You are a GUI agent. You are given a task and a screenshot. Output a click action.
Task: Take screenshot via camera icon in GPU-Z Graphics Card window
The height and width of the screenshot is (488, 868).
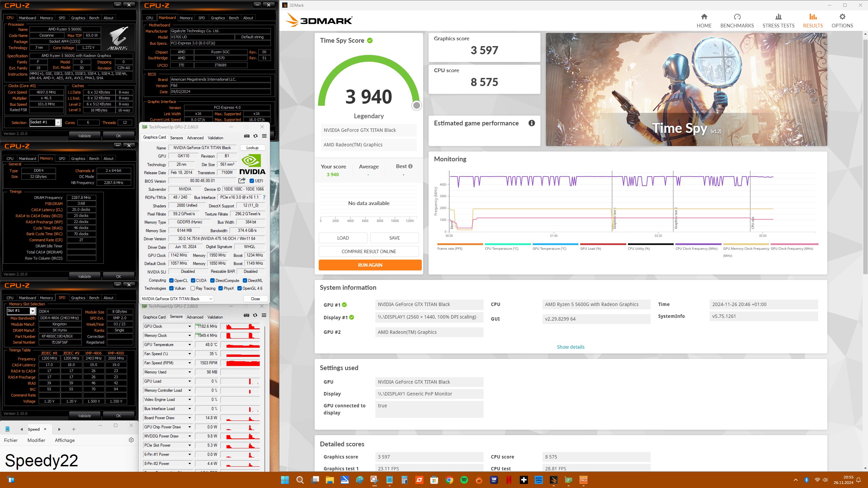pos(246,136)
